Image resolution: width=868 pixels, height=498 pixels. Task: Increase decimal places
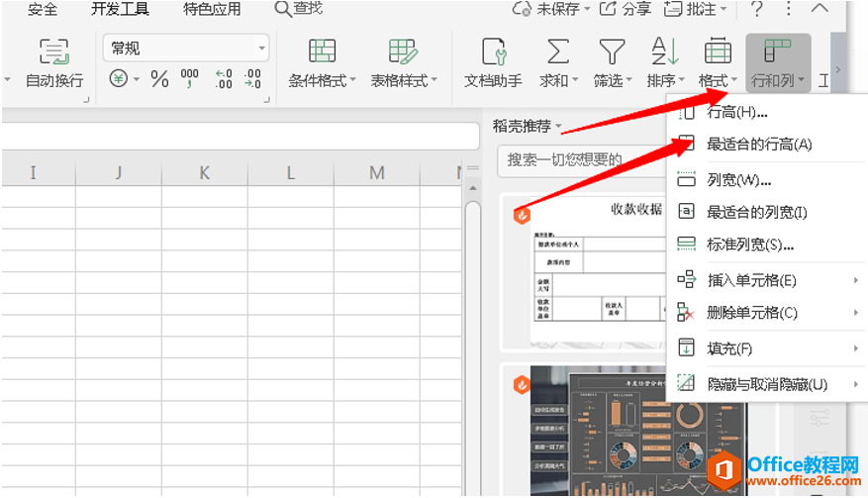pos(223,78)
